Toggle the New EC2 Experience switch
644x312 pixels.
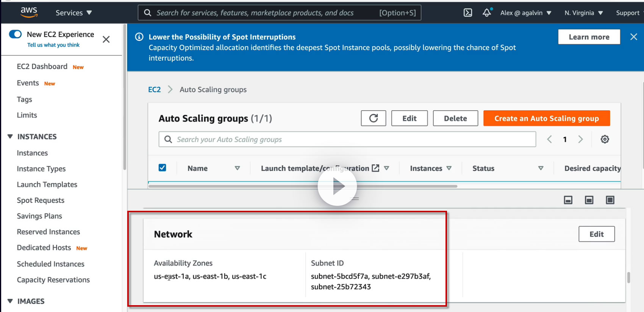click(x=16, y=34)
